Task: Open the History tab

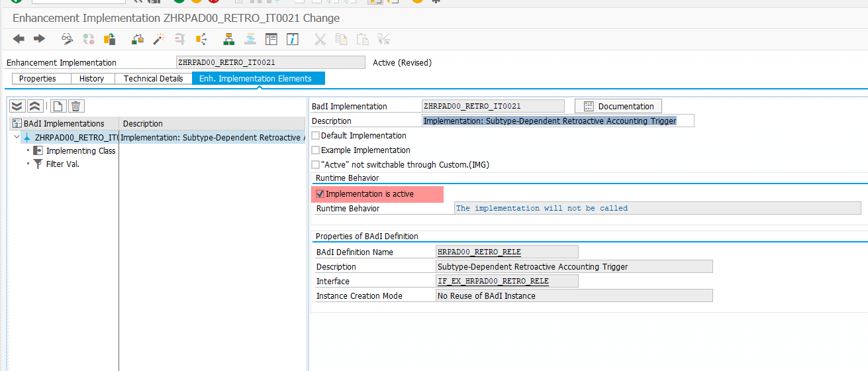Action: click(x=91, y=78)
